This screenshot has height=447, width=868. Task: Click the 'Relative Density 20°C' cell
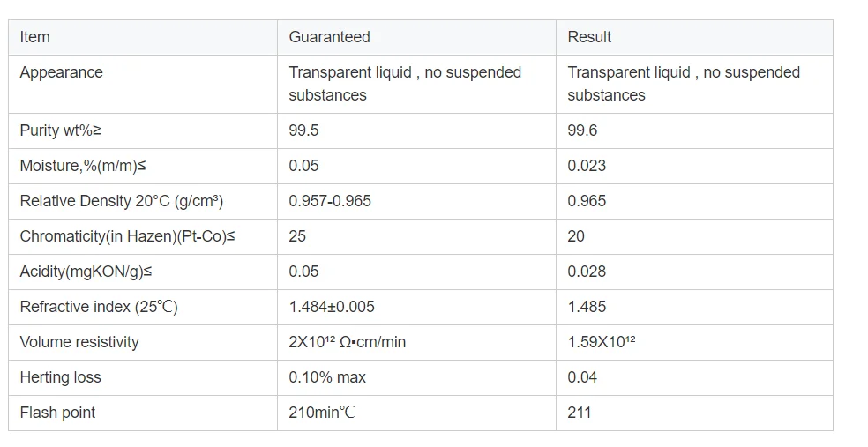121,201
